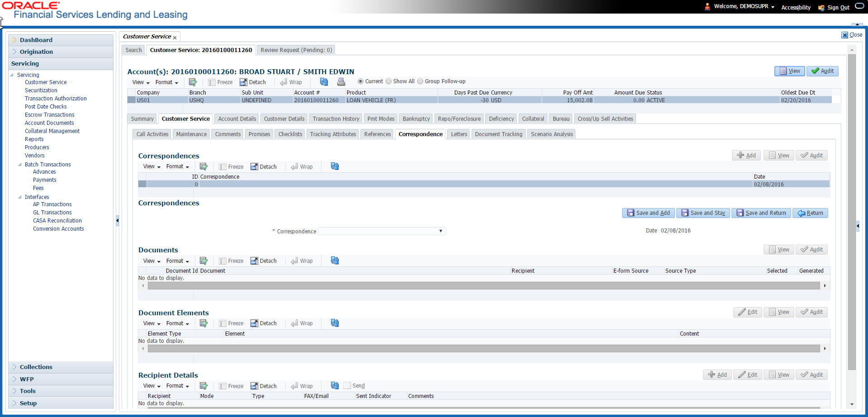Click the Save and Return button
Image resolution: width=868 pixels, height=417 pixels.
761,213
